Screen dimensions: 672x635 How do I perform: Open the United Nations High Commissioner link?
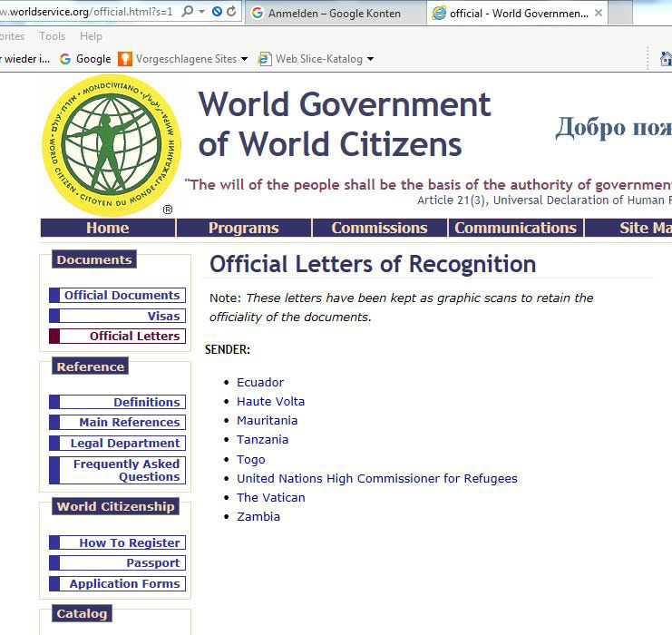[376, 478]
